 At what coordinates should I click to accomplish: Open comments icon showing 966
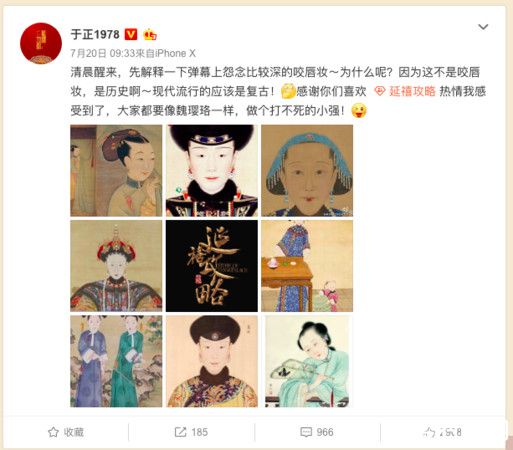pyautogui.click(x=306, y=432)
